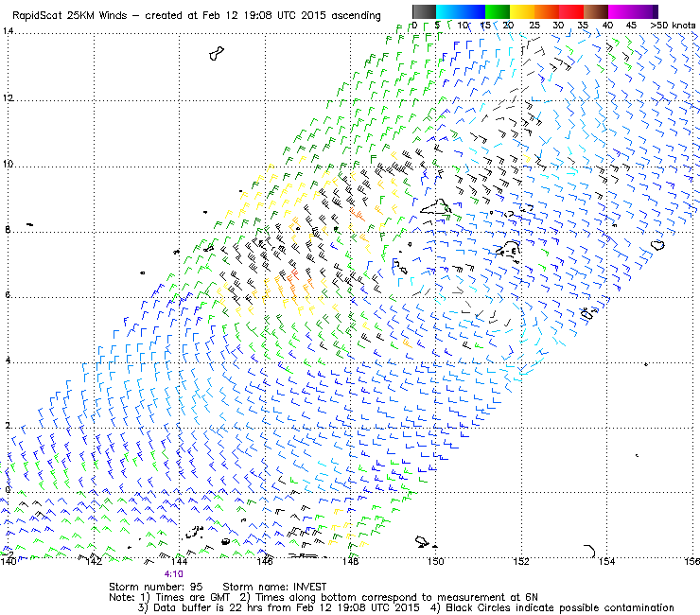The width and height of the screenshot is (700, 615).
Task: Click the '25' legend scale number
Action: point(534,25)
